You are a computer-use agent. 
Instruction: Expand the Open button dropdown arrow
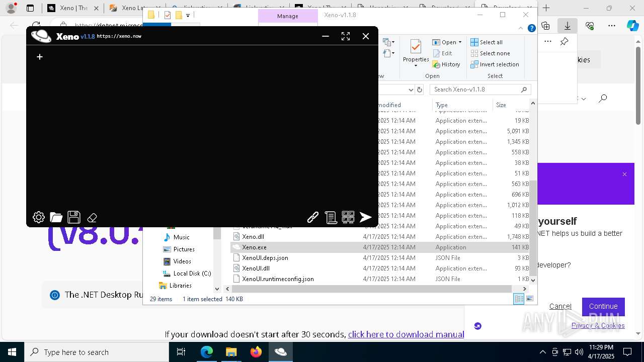[460, 42]
